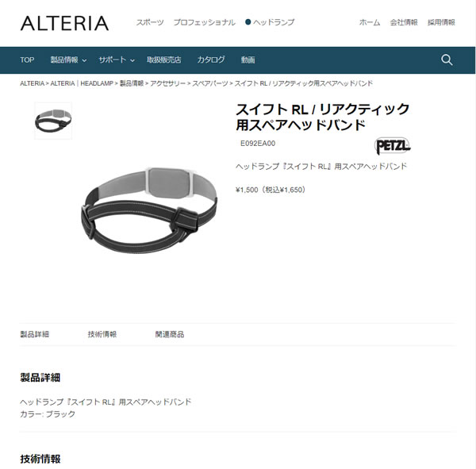Click スペアパーツ in the breadcrumb
Image resolution: width=476 pixels, height=469 pixels.
[x=210, y=83]
